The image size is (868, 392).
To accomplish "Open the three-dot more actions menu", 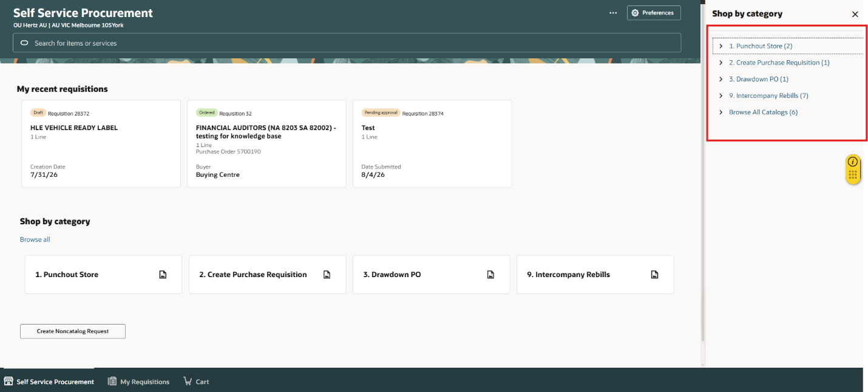I will pyautogui.click(x=614, y=13).
